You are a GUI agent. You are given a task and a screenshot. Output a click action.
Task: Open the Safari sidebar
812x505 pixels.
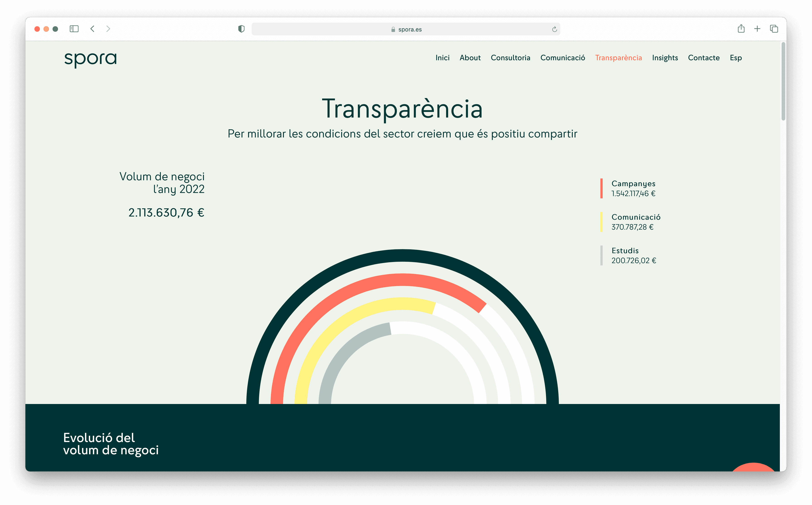[74, 29]
